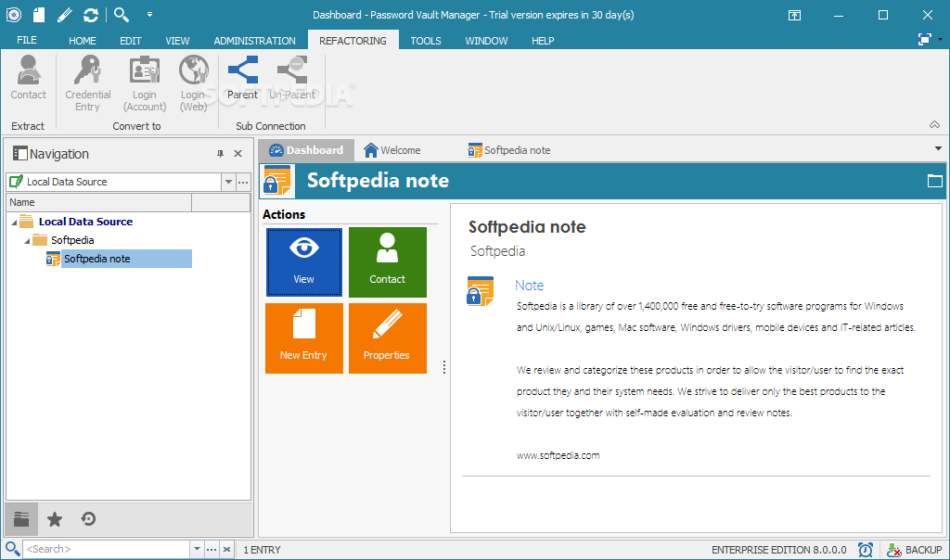Toggle the full screen icon at top right

point(925,39)
